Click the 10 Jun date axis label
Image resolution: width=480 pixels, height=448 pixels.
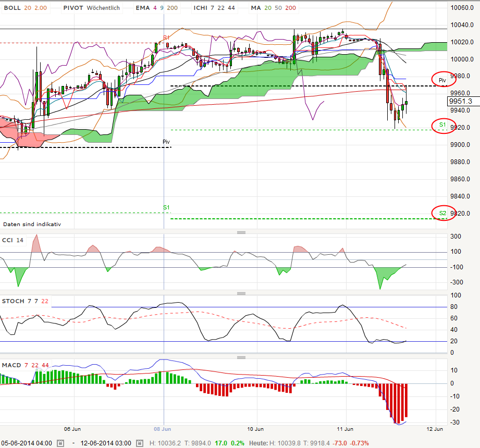(255, 429)
